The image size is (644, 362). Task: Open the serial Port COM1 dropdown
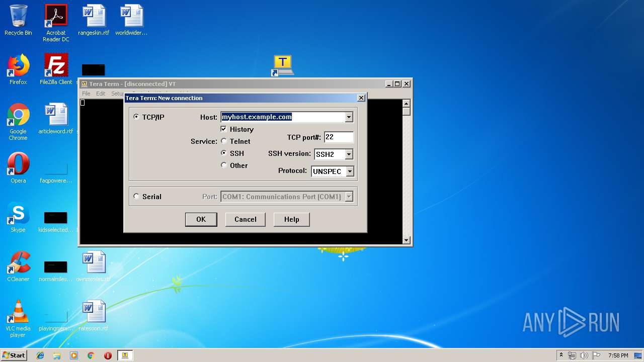coord(349,197)
